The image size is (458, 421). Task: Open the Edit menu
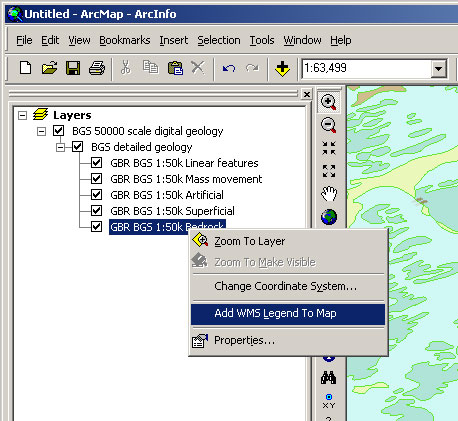tap(50, 40)
